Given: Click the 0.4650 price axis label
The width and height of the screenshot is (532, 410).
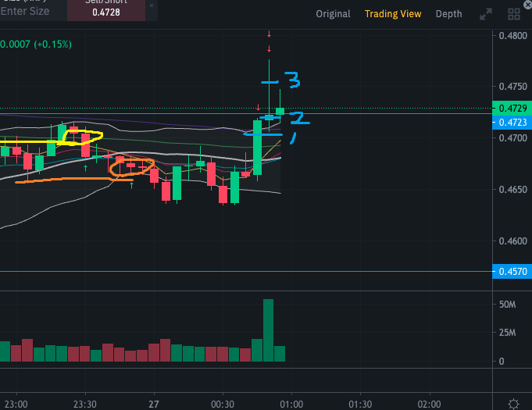Looking at the screenshot, I should 512,190.
